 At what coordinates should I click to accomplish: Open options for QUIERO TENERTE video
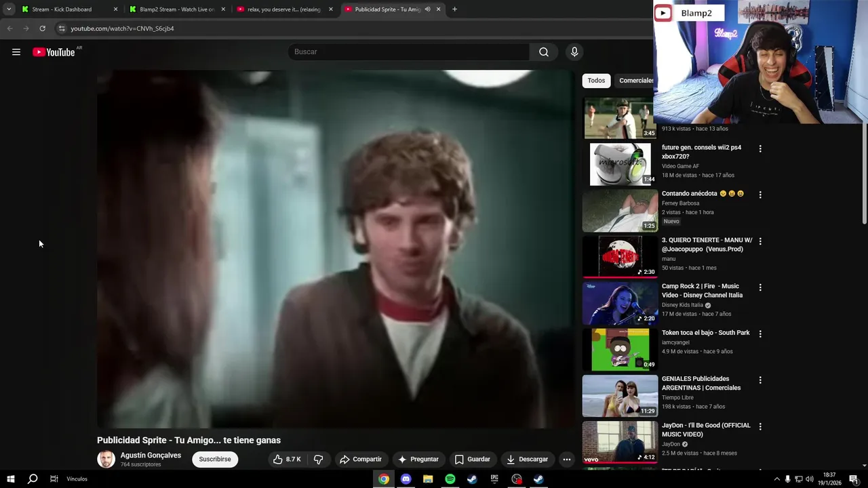[760, 241]
